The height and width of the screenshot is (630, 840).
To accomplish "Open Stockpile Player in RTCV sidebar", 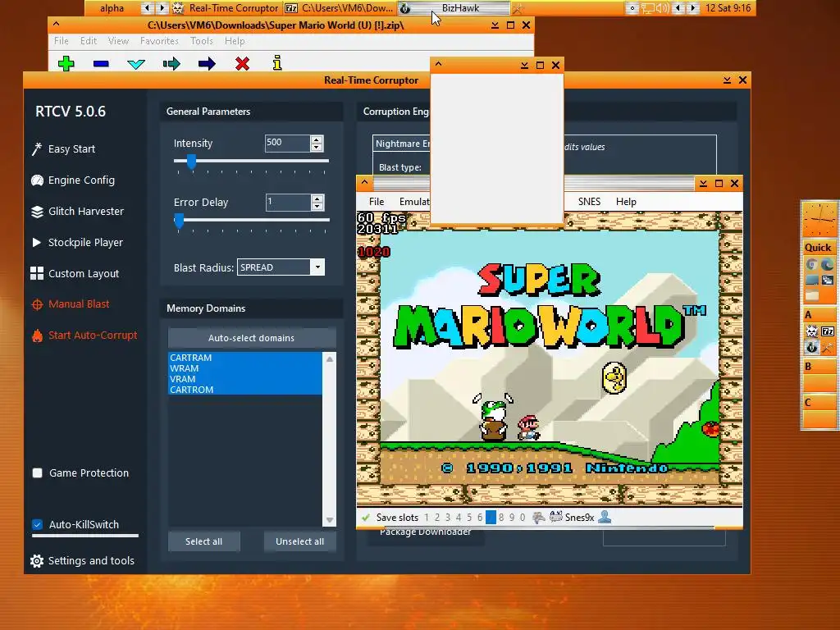I will click(76, 242).
